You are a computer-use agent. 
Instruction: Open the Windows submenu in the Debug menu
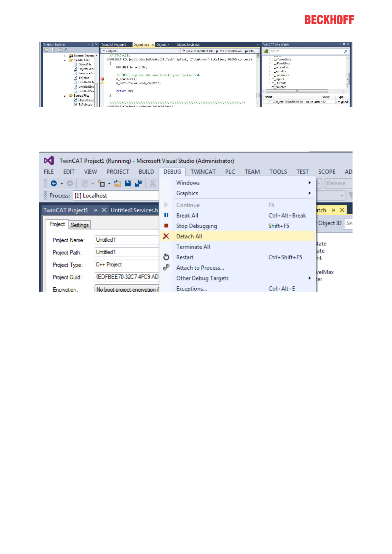pyautogui.click(x=237, y=182)
